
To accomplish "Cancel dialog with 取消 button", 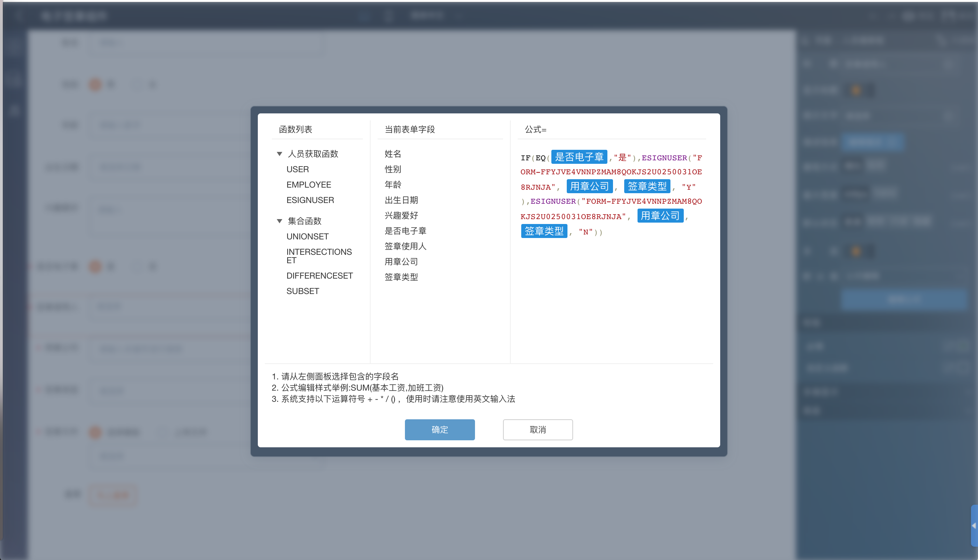I will (x=538, y=429).
